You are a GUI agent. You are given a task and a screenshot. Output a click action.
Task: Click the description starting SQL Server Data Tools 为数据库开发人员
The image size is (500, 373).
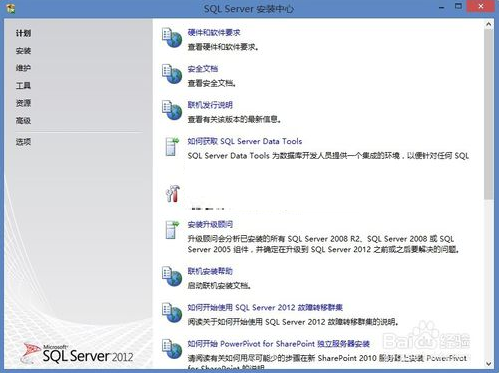(328, 156)
